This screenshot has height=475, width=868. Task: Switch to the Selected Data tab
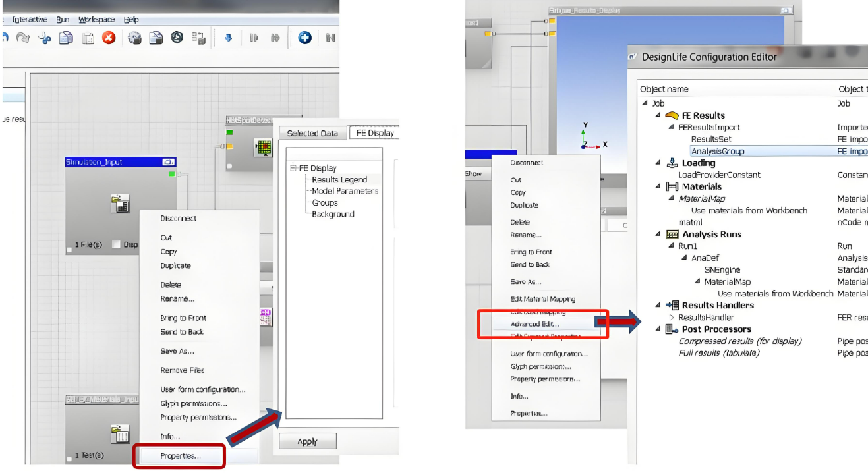click(x=312, y=133)
